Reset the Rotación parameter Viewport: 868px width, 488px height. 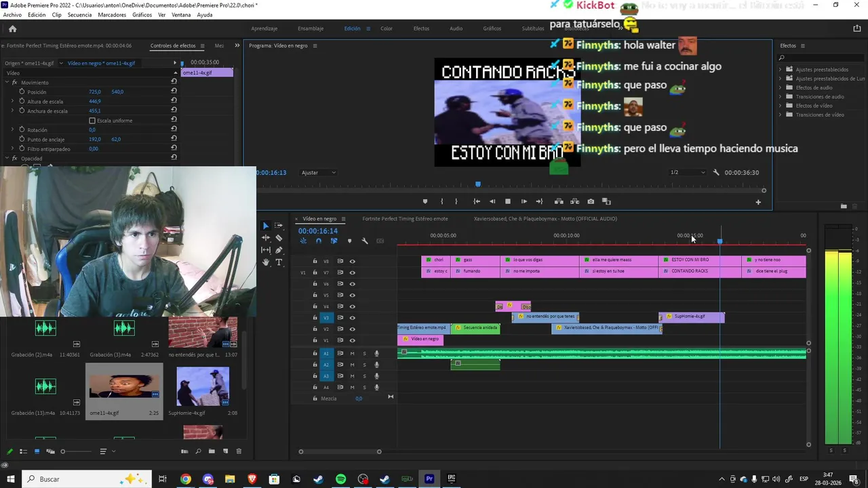(174, 129)
